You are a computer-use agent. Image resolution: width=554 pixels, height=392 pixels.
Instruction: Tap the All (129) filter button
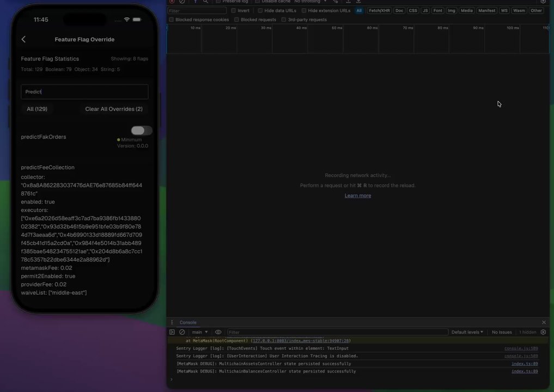coord(37,109)
